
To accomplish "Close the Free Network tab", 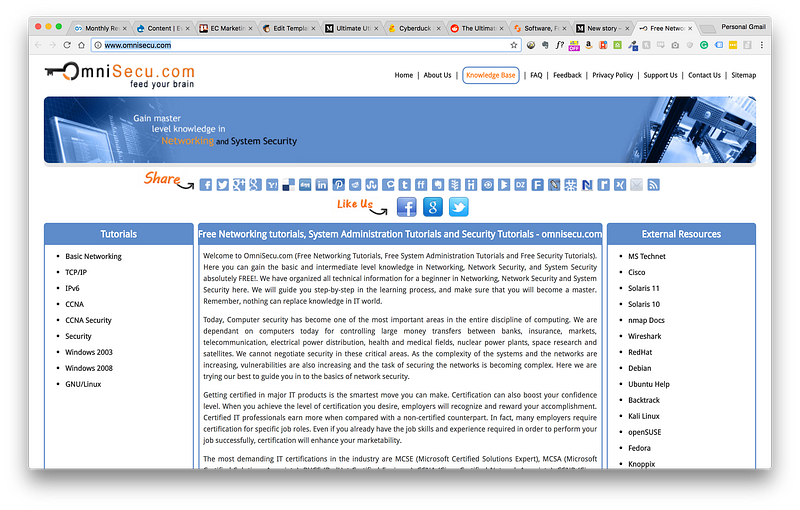I will click(x=690, y=29).
